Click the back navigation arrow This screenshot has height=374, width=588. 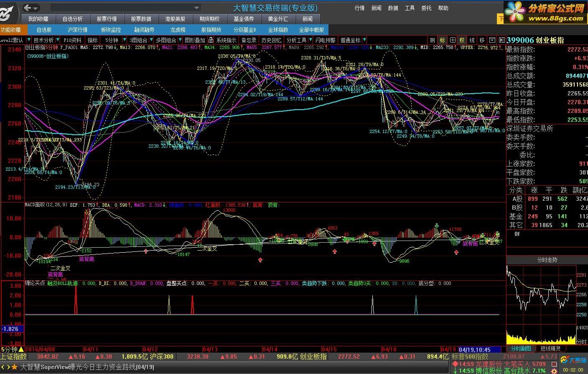(27, 8)
